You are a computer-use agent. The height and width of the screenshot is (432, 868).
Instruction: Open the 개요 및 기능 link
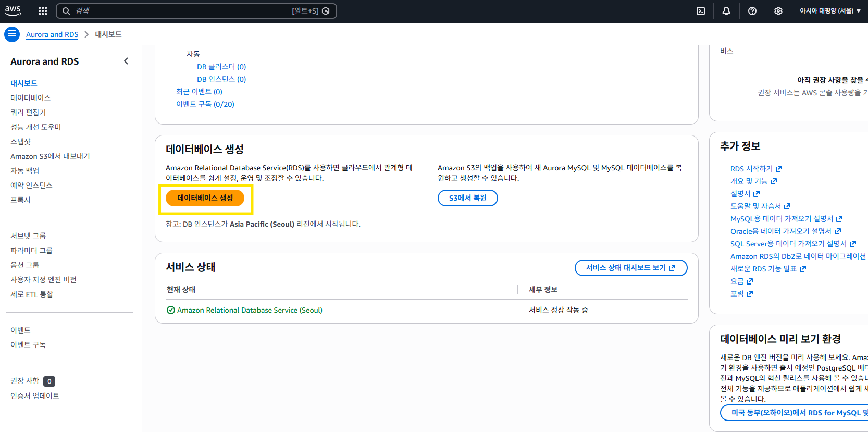[753, 181]
